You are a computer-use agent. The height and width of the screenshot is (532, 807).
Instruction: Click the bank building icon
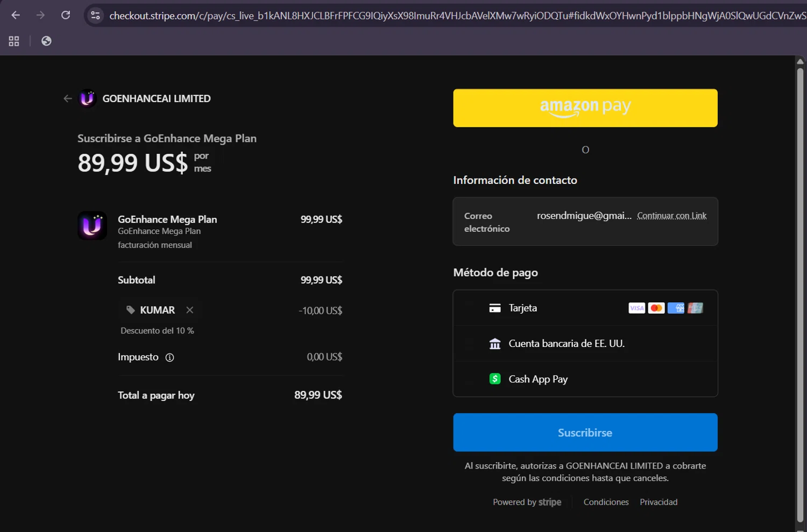[x=495, y=344]
